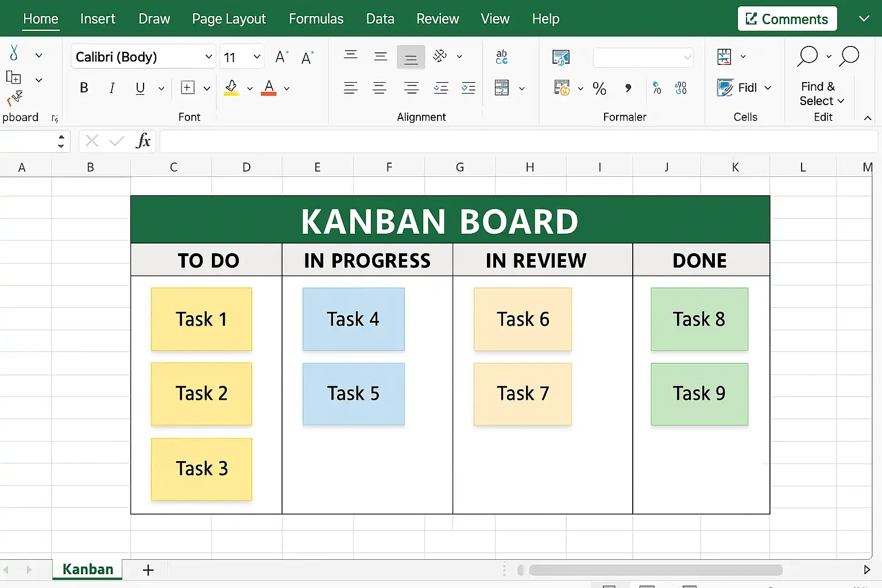Add a new sheet with the plus icon

tap(148, 570)
